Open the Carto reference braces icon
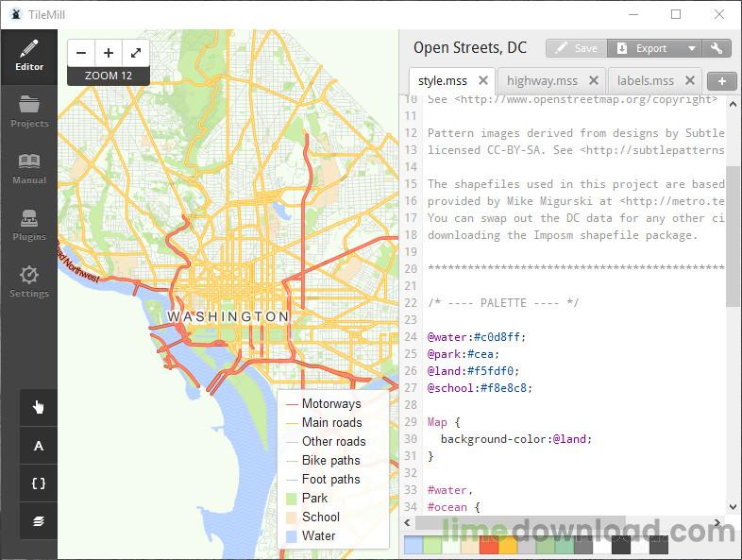The width and height of the screenshot is (742, 560). 39,484
